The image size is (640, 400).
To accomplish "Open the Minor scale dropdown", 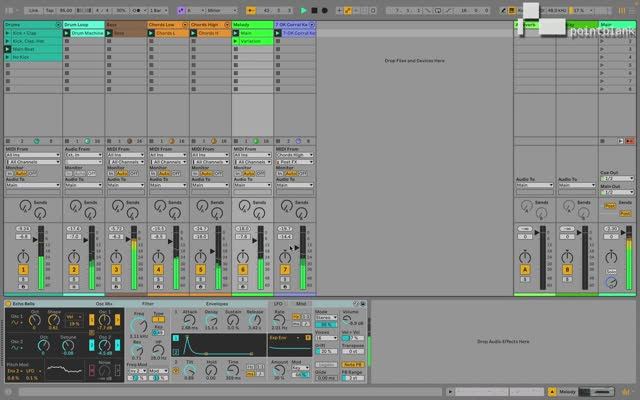I will click(x=222, y=10).
